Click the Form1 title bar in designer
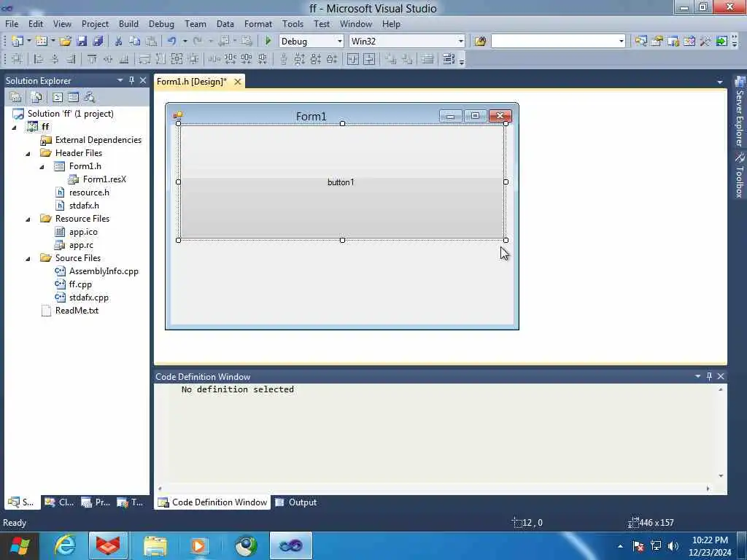Viewport: 747px width, 560px height. (x=311, y=116)
